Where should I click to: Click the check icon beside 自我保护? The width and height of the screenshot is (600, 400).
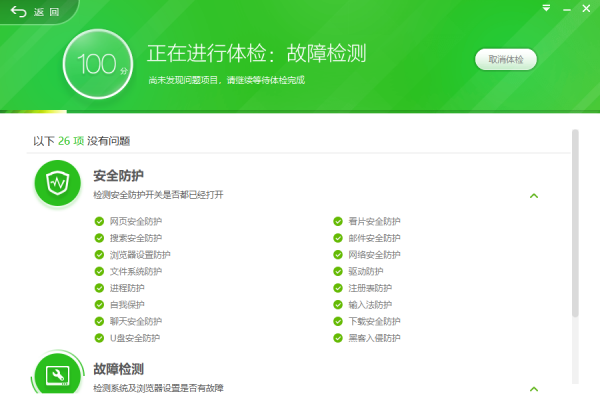[99, 305]
